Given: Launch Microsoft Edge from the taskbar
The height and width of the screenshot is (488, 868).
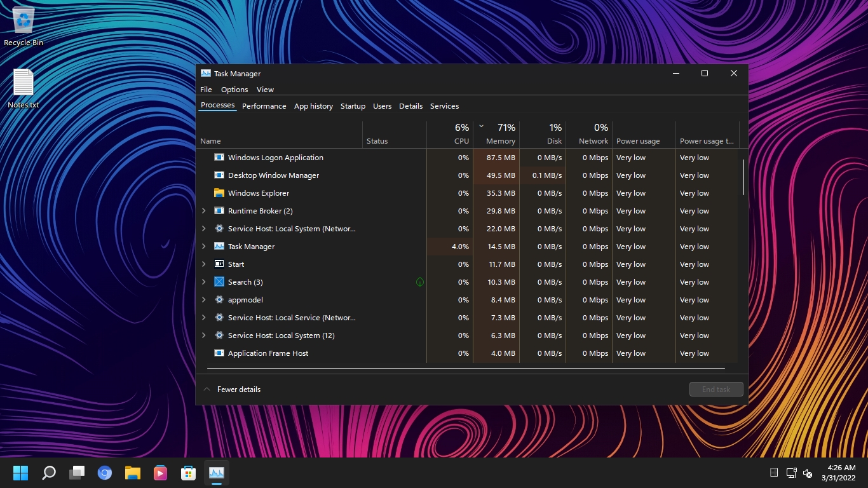Looking at the screenshot, I should [x=105, y=473].
